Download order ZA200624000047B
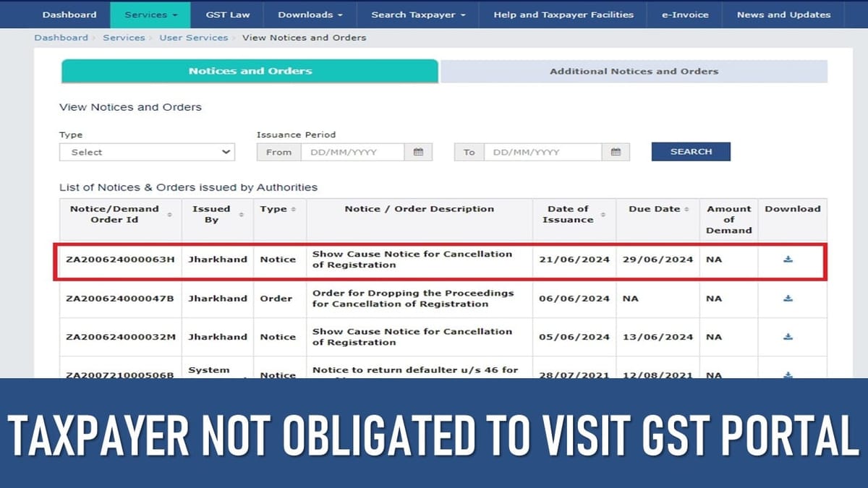Screen dimensions: 868x488 pyautogui.click(x=789, y=299)
